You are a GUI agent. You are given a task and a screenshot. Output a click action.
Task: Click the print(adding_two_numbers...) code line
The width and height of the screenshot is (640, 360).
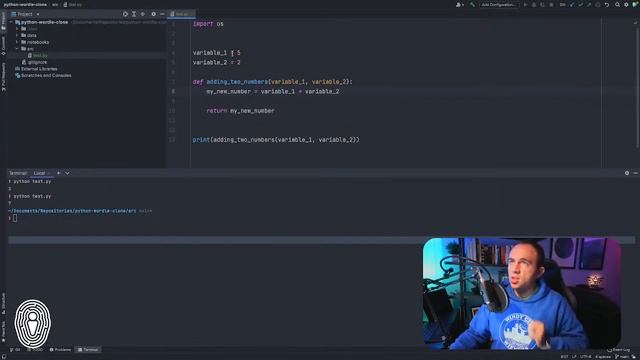point(276,140)
